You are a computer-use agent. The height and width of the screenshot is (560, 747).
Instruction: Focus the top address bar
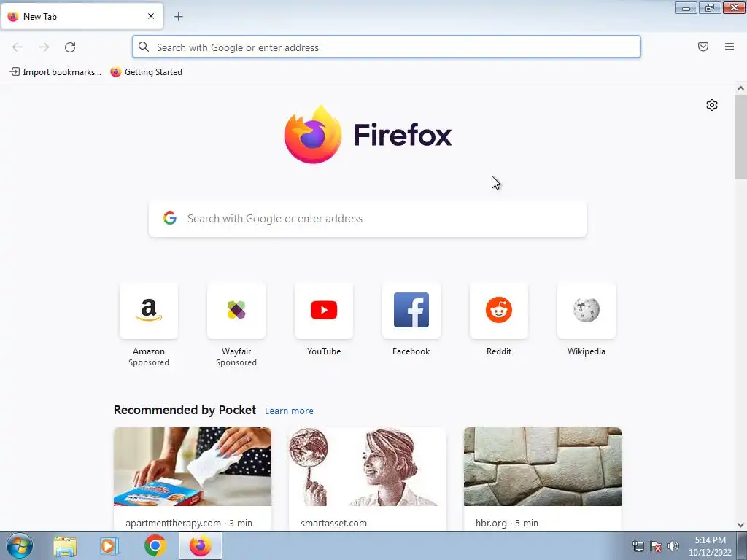[387, 47]
